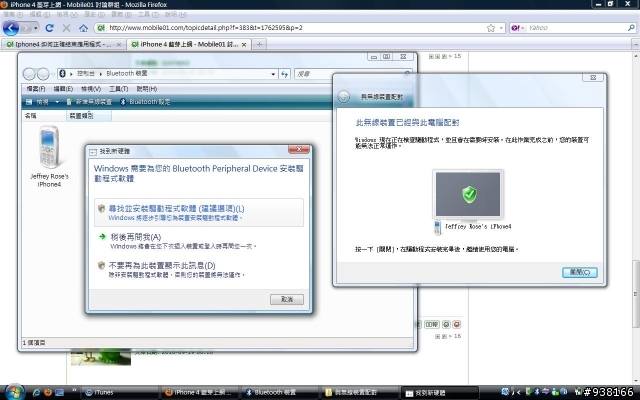
Task: Open the 檢視 views dropdown arrow
Action: point(57,102)
